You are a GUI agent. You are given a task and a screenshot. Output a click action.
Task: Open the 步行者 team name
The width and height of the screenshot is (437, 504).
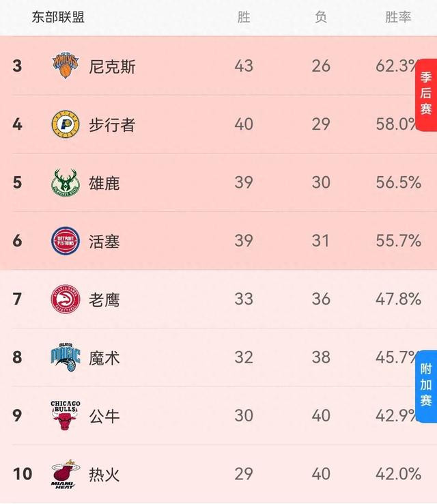(x=112, y=125)
